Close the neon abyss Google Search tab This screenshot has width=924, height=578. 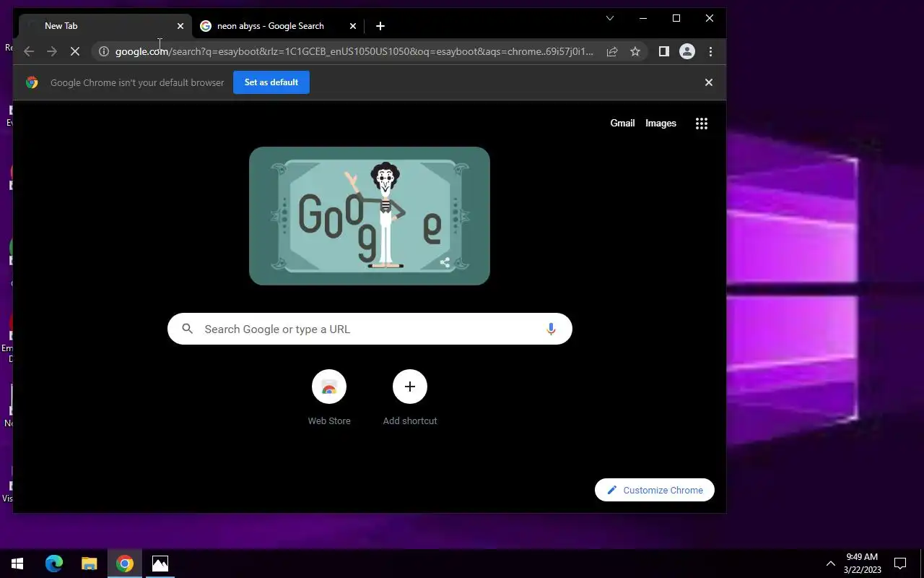click(353, 26)
